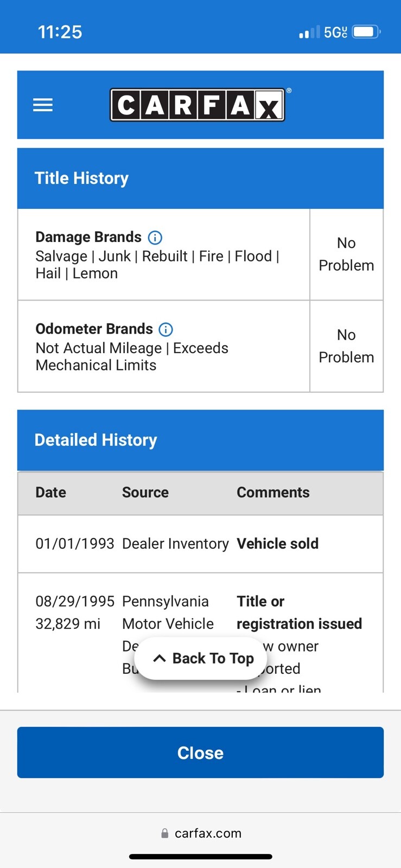Image resolution: width=401 pixels, height=868 pixels.
Task: Tap the Detailed History section header
Action: point(200,440)
